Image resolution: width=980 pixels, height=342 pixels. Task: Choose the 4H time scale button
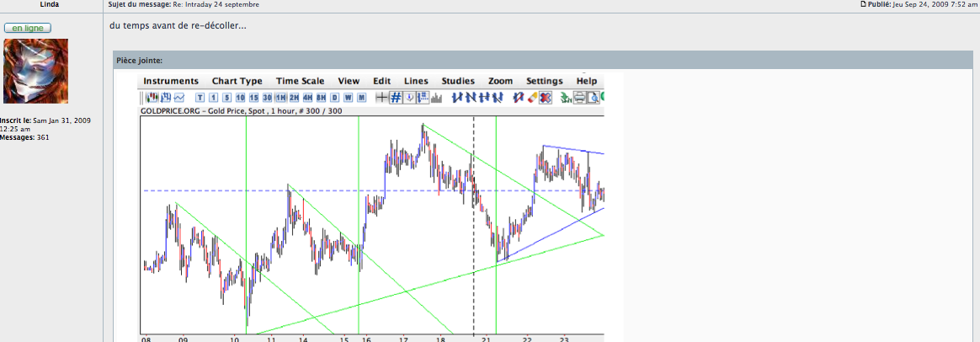[x=307, y=98]
